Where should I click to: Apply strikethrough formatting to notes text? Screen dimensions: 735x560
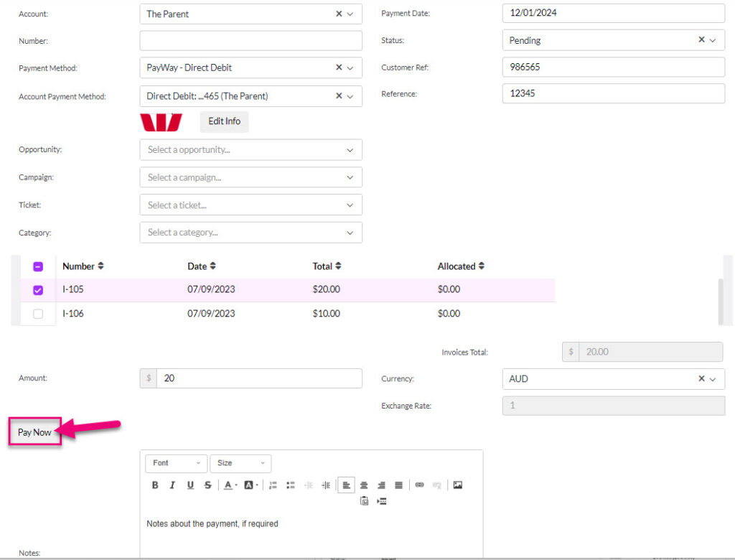(x=207, y=485)
